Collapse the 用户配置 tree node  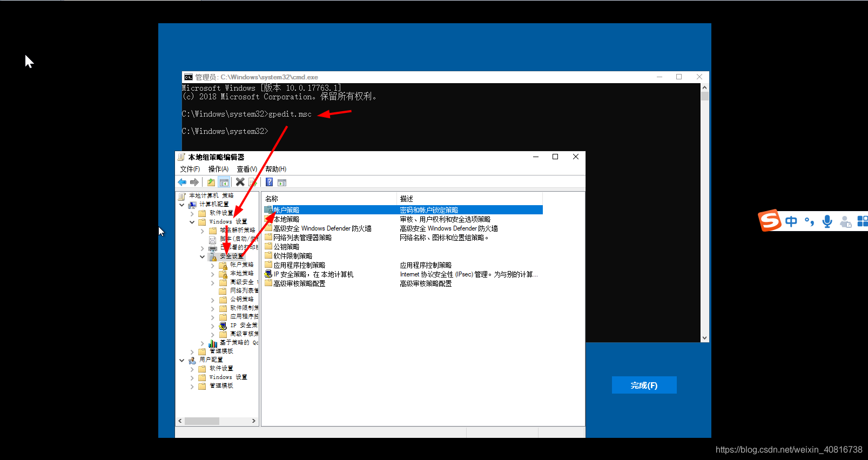(182, 360)
